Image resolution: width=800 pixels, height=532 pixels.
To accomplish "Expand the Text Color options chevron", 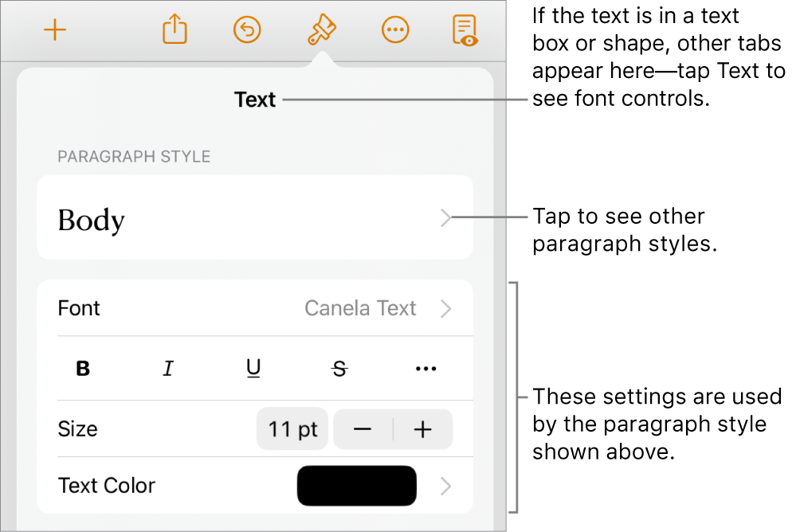I will click(446, 486).
